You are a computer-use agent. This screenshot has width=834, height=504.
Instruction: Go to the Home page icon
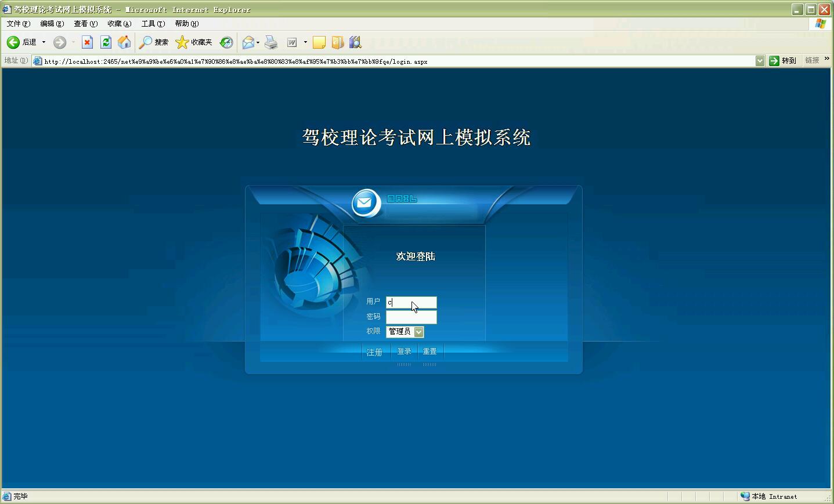(x=124, y=42)
